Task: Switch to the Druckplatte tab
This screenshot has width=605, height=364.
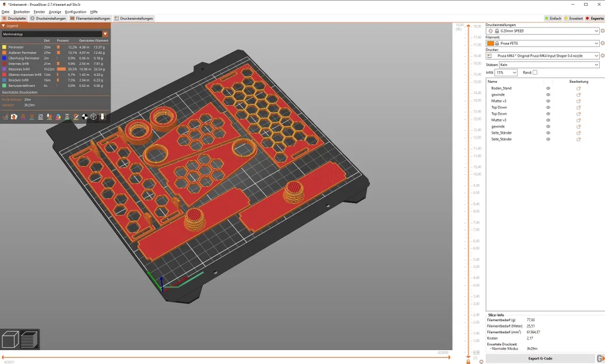Action: tap(14, 18)
